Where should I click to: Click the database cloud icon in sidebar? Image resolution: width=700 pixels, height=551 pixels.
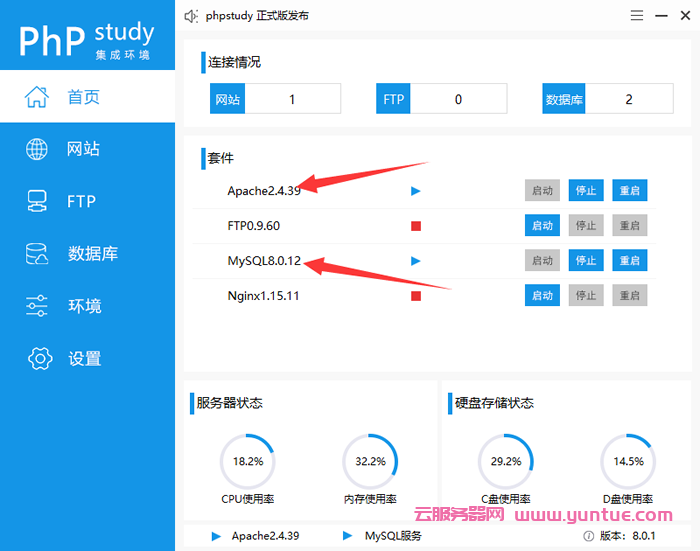[37, 254]
